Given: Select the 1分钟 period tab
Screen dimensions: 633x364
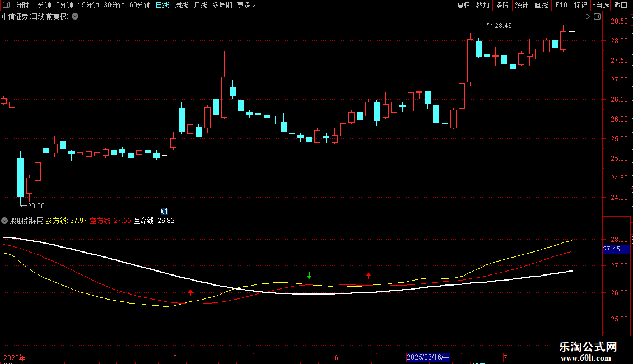Looking at the screenshot, I should click(43, 5).
